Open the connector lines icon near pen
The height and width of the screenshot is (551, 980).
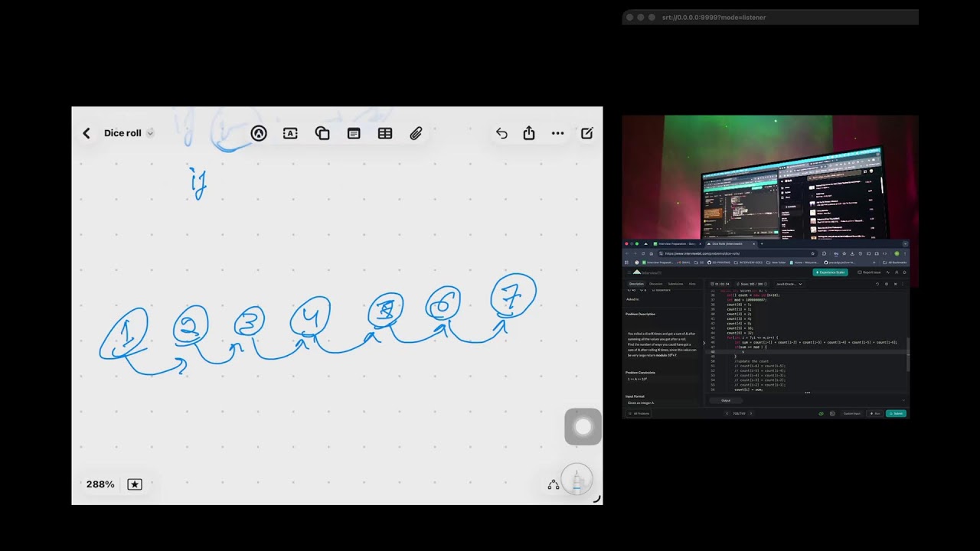tap(554, 485)
